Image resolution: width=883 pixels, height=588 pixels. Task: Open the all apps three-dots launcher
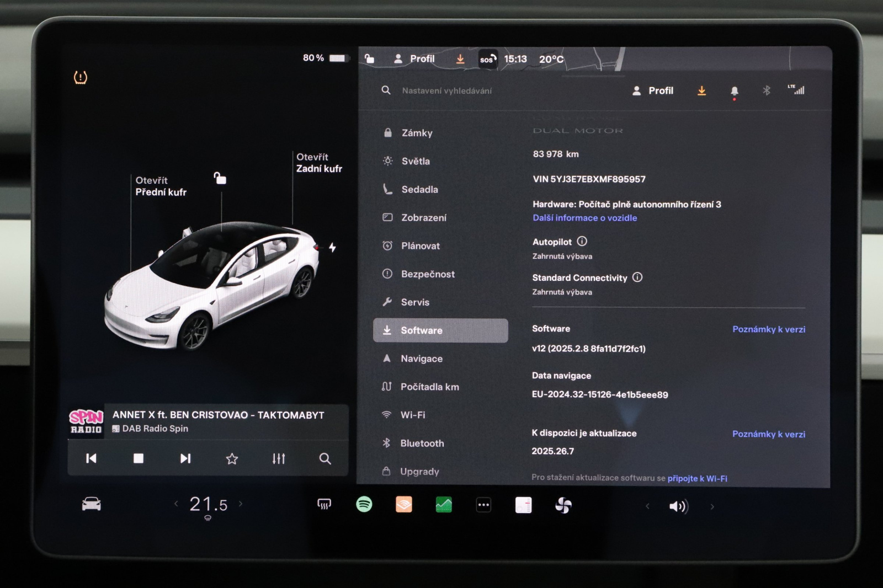(x=483, y=505)
